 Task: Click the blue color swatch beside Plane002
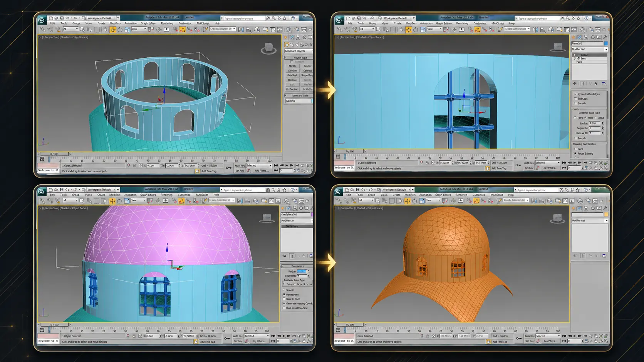606,43
